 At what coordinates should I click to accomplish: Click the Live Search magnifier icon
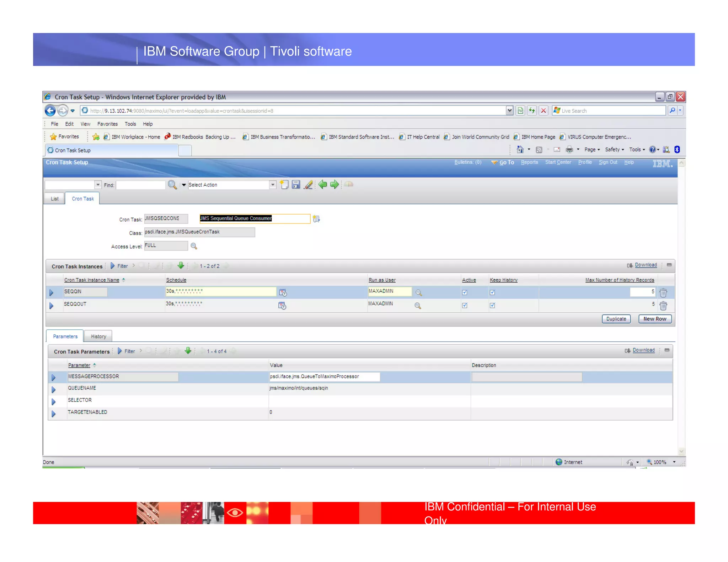point(672,110)
